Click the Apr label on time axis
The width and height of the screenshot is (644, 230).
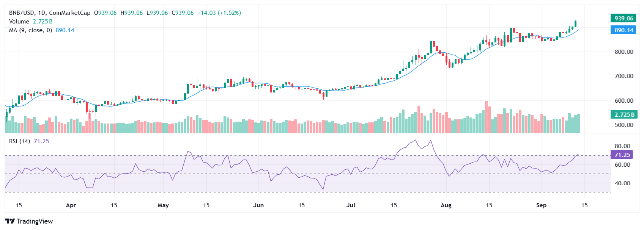click(71, 205)
